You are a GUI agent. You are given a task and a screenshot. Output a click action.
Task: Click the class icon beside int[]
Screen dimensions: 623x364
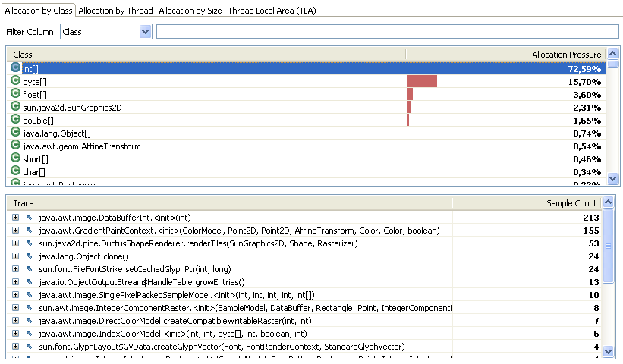click(15, 67)
